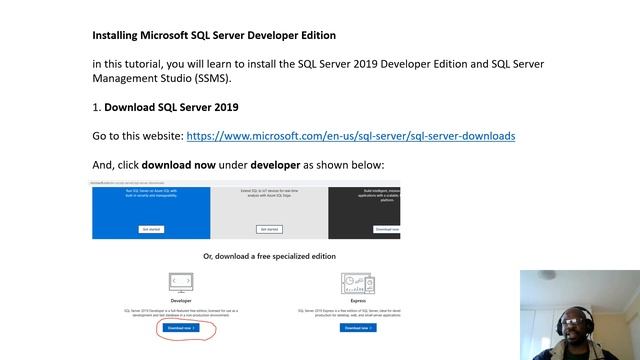Click the grey Azure SQL Edge panel description
Viewport: 640px width, 360px height.
(x=269, y=193)
